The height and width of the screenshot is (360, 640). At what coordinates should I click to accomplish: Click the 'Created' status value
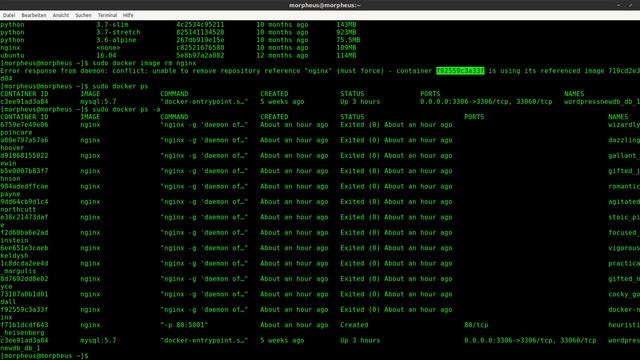354,325
